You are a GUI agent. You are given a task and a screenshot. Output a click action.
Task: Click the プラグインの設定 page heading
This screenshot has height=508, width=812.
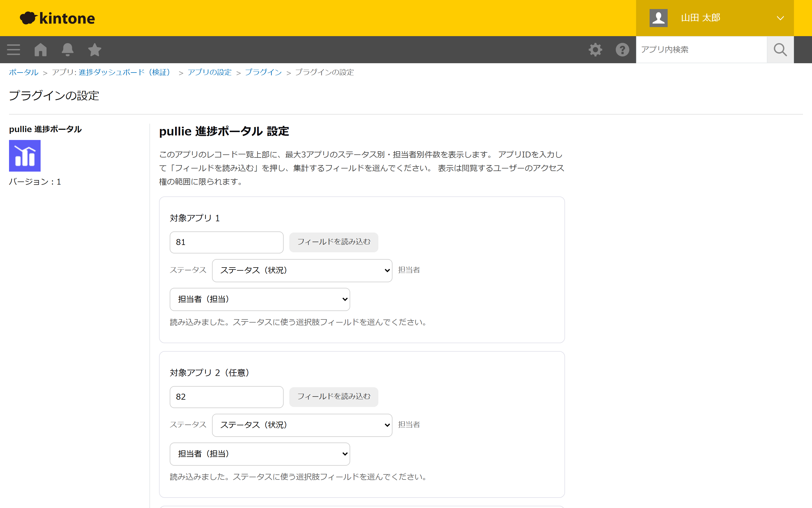(54, 96)
